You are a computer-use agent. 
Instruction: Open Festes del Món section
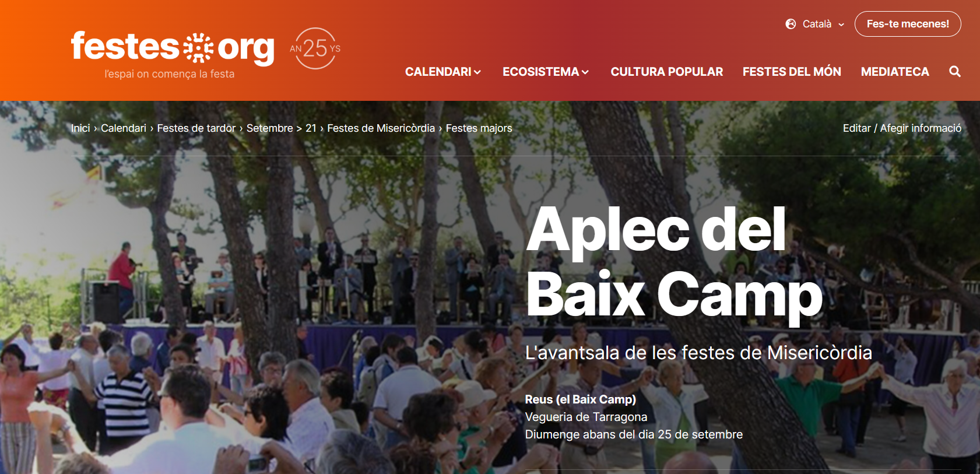(x=792, y=72)
